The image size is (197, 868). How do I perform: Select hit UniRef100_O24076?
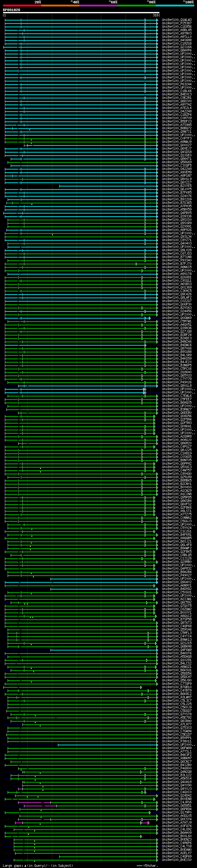tap(176, 196)
